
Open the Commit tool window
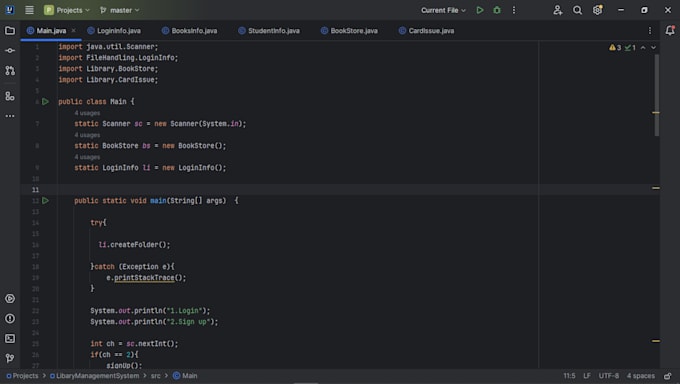(10, 50)
